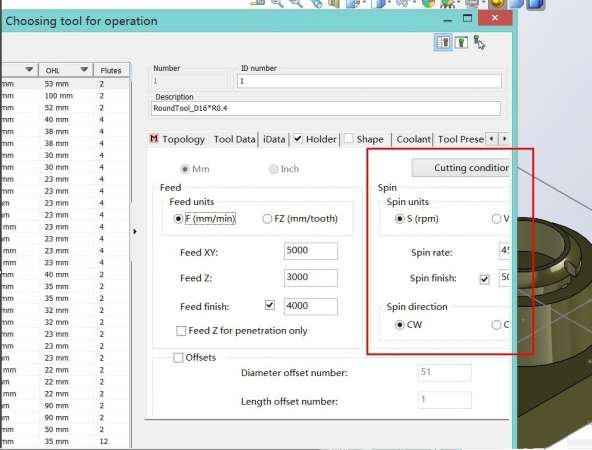The image size is (592, 450).
Task: Tab strip left arrow
Action: (492, 139)
